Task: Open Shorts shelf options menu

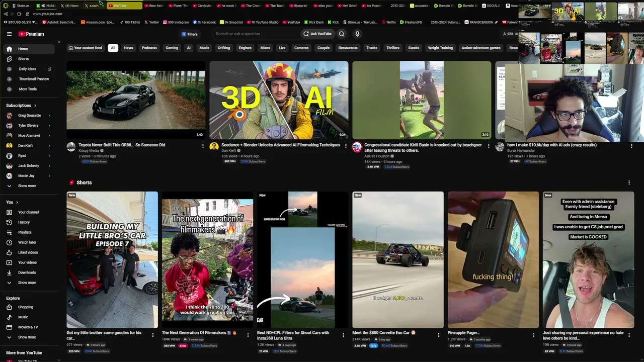Action: (629, 183)
